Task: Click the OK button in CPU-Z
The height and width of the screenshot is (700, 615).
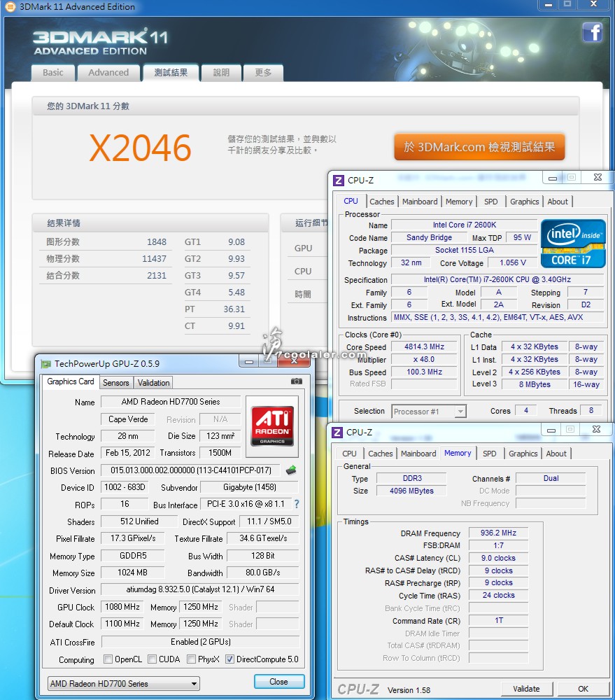Action: pyautogui.click(x=584, y=689)
